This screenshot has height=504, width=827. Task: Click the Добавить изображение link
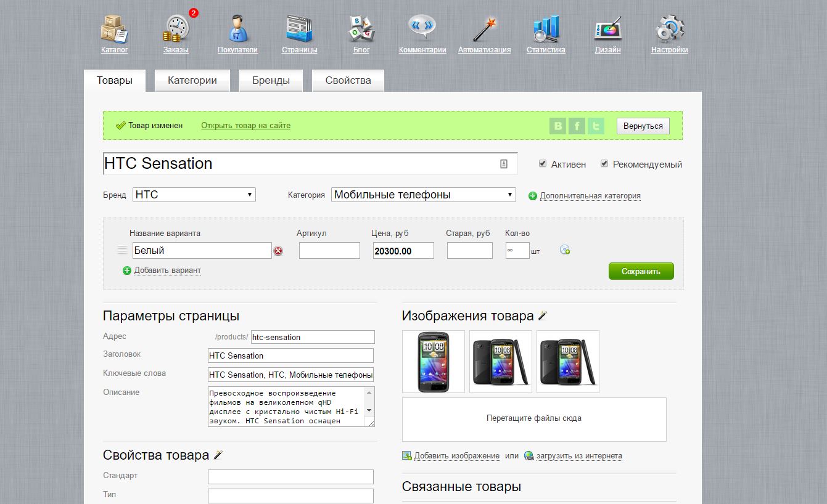(457, 456)
